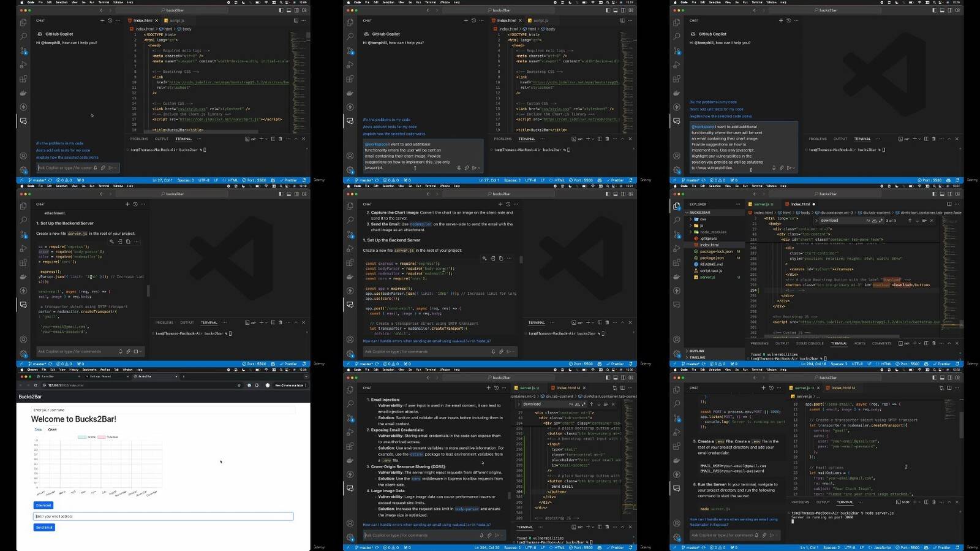
Task: Kill terminal with trash icon in top-left window
Action: (281, 139)
